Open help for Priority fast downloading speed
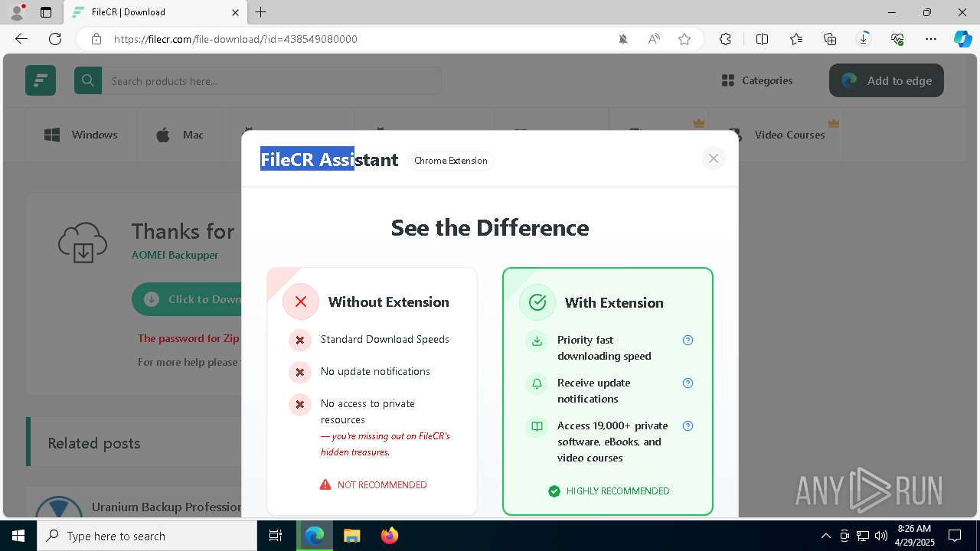Screen dimensions: 980x551 click(688, 340)
